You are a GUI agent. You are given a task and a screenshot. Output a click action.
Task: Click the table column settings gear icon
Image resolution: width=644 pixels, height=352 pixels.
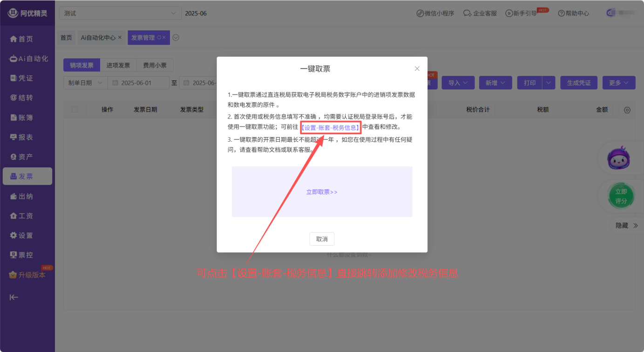627,110
